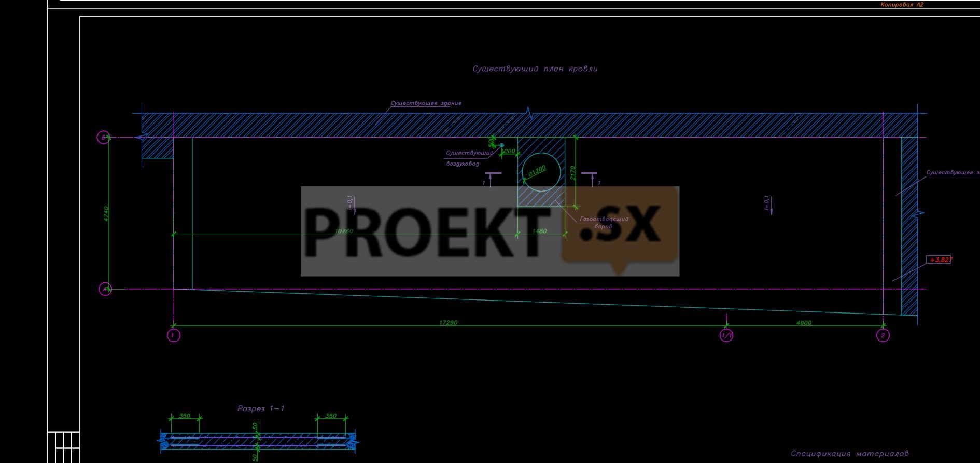
Task: Select the 'Существующий воздуховод' leader label
Action: pos(469,158)
